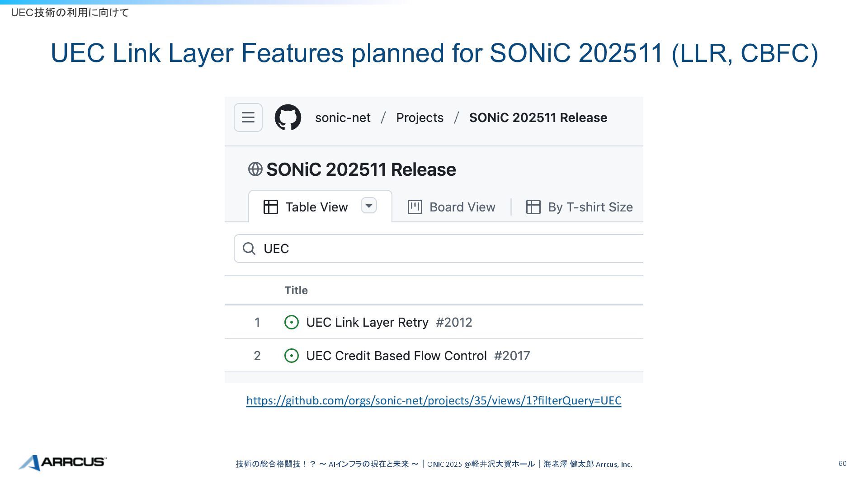Open the github.com projects filterQuery URL
This screenshot has width=868, height=488.
(x=434, y=401)
